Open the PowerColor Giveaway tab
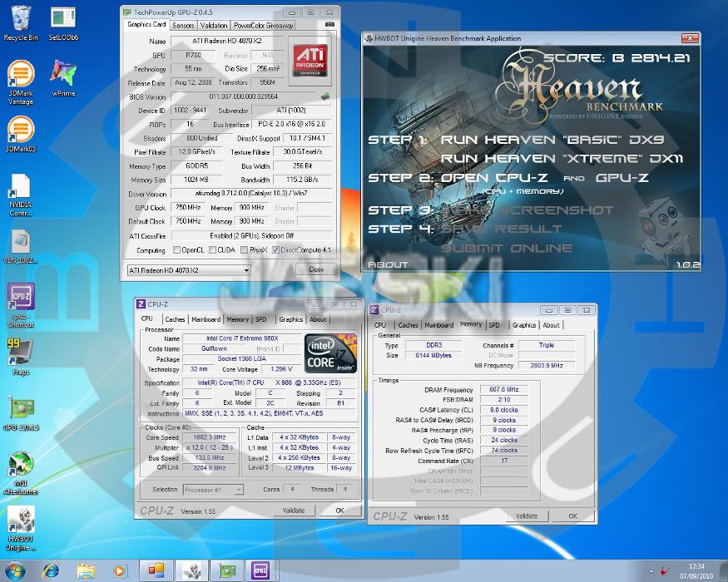This screenshot has height=582, width=728. pos(263,26)
